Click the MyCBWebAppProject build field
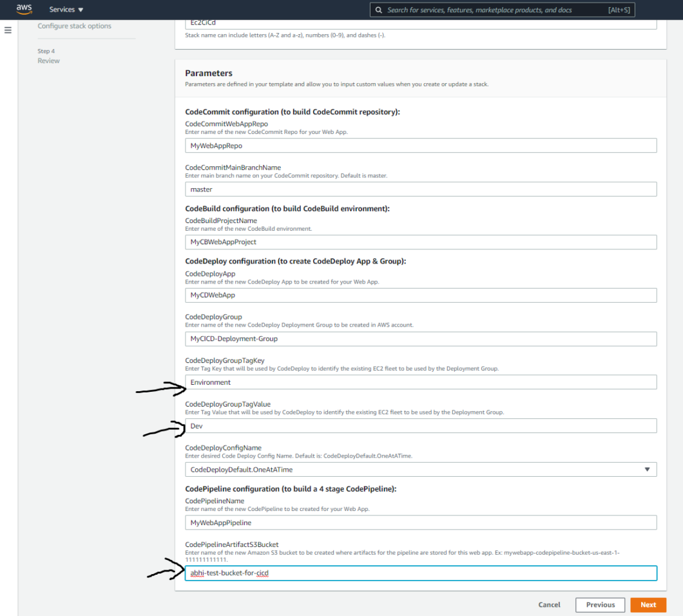This screenshot has width=683, height=616. point(420,242)
